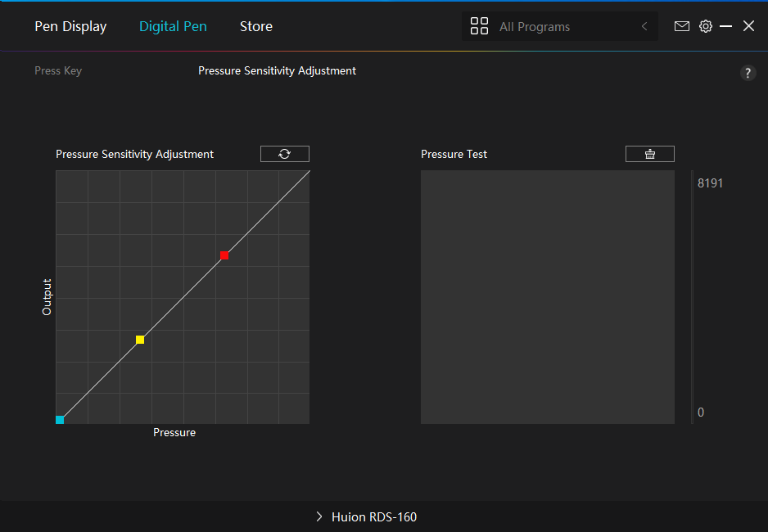768x532 pixels.
Task: Click the red curve control point
Action: click(224, 255)
